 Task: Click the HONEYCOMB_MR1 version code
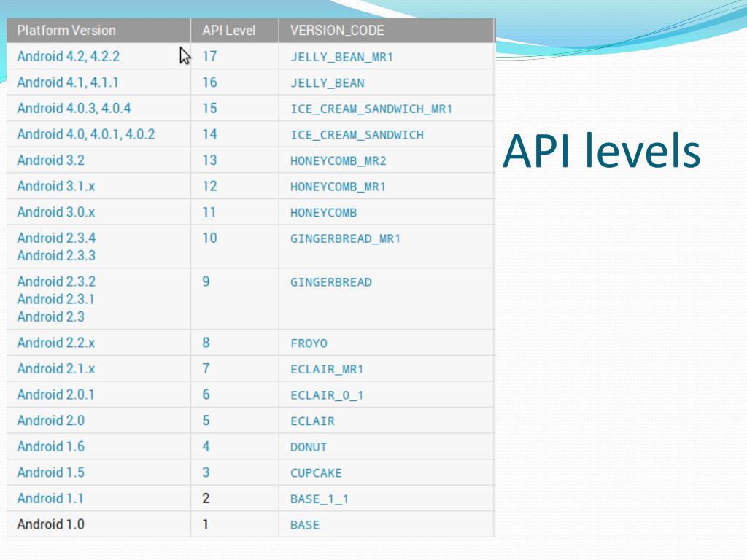coord(338,187)
